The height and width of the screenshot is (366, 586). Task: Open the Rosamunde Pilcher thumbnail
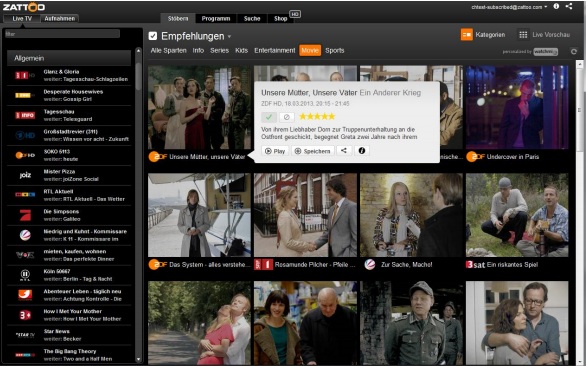tap(305, 215)
